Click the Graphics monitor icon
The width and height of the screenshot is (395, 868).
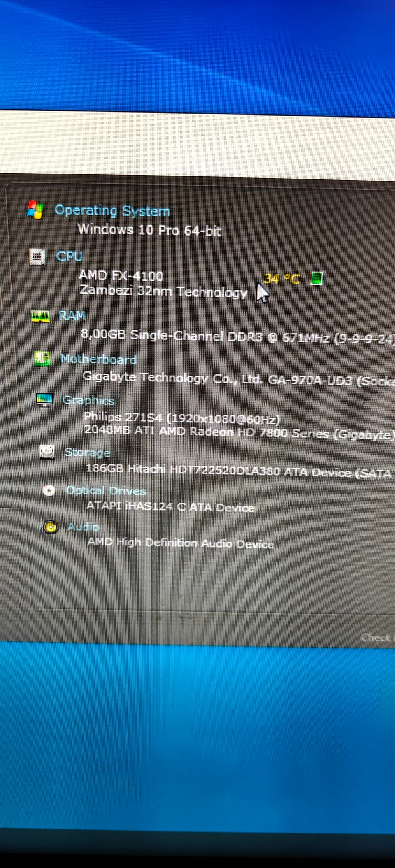pyautogui.click(x=45, y=399)
